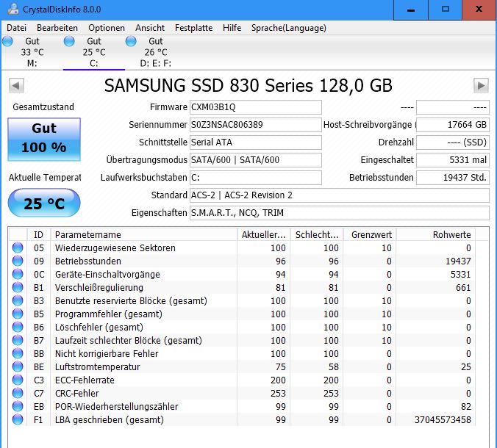Click status orb for Benutzte reservierte Blöcke row
This screenshot has width=497, height=448.
(18, 300)
